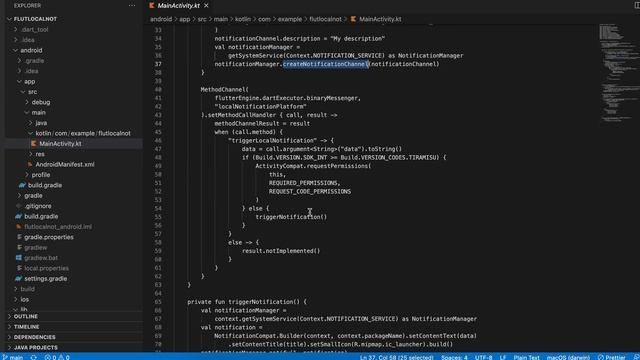Screen dimensions: 640x360
Task: Open the root-level build.gradle file
Action: click(x=41, y=216)
